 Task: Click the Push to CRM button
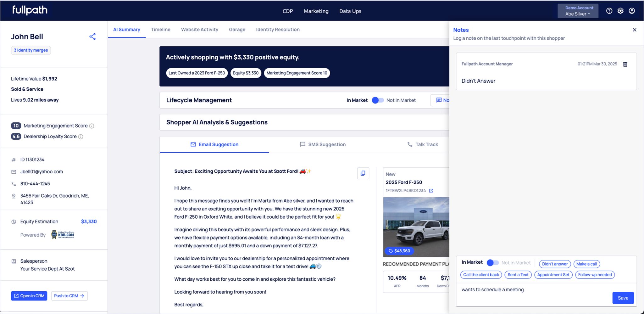[x=69, y=296]
